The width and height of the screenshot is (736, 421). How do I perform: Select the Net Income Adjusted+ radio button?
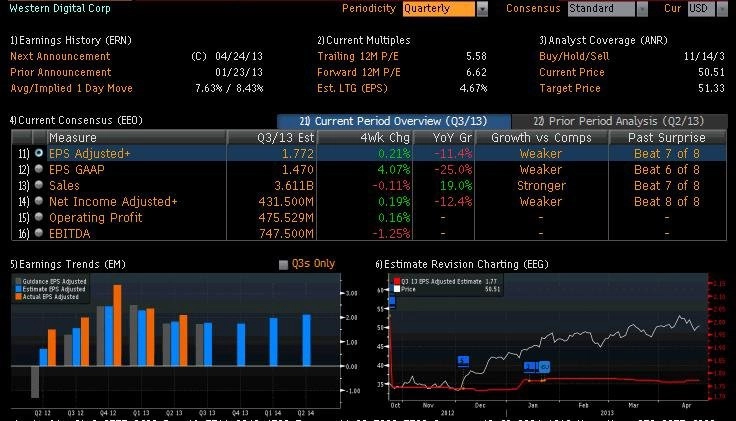click(x=39, y=201)
